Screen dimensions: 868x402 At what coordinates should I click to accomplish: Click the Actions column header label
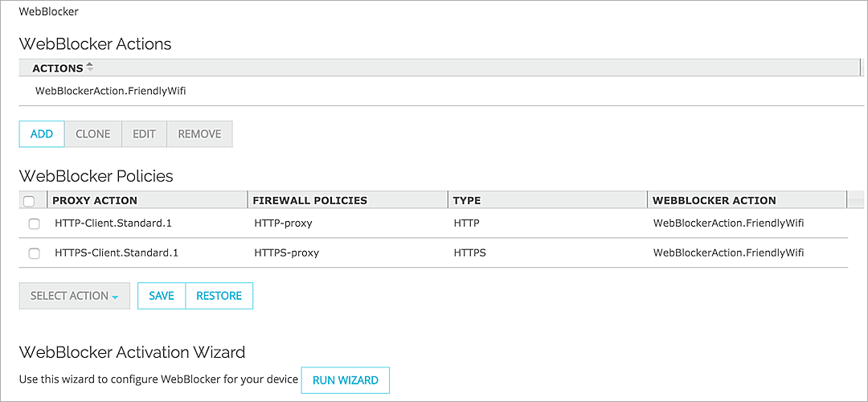57,68
